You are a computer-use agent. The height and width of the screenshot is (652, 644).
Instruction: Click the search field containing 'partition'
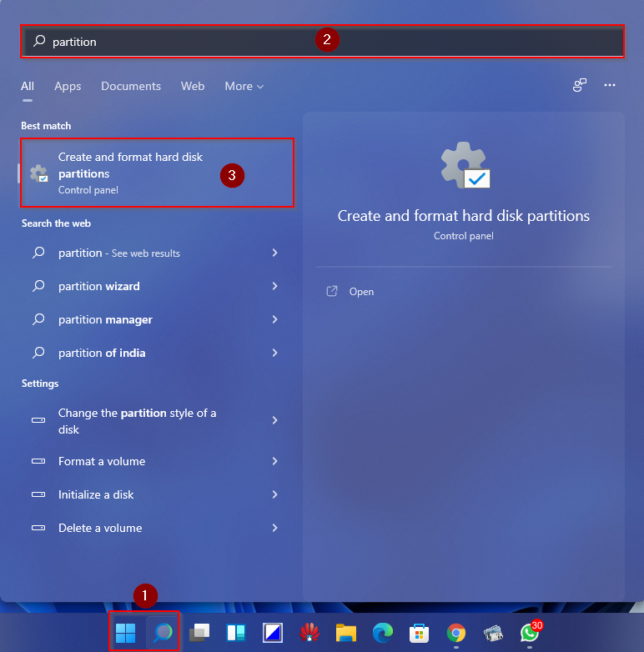[x=323, y=41]
